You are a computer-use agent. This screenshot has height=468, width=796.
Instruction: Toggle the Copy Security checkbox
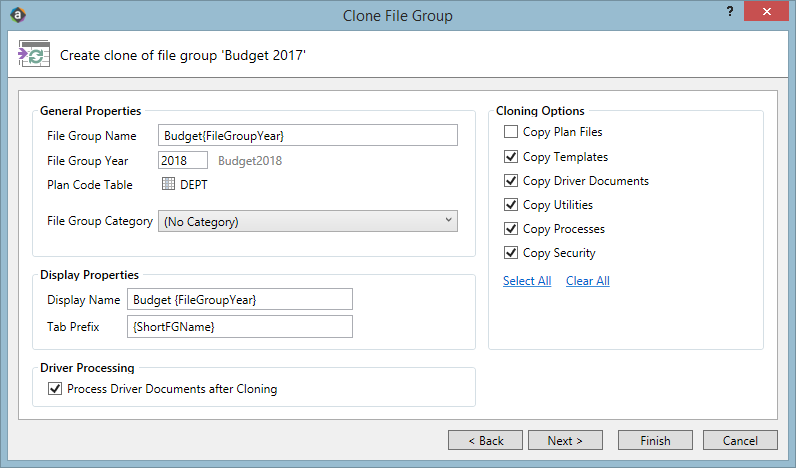click(511, 253)
